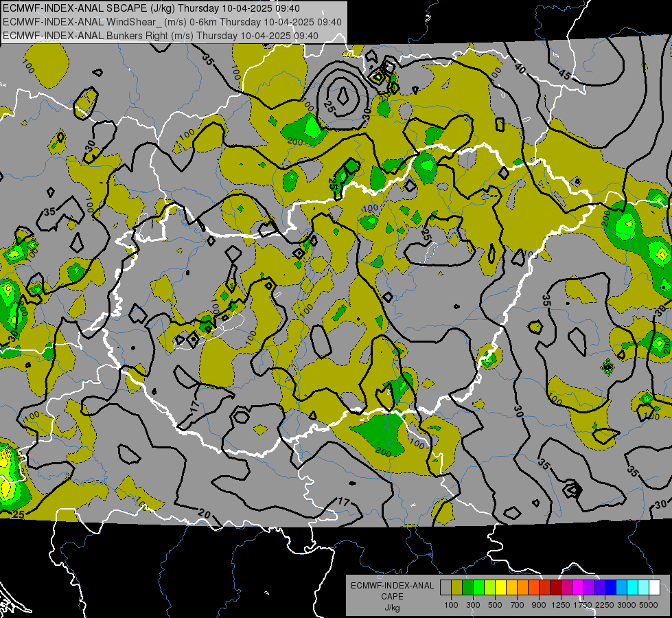Click the legend's 5000 tick label

click(x=649, y=605)
